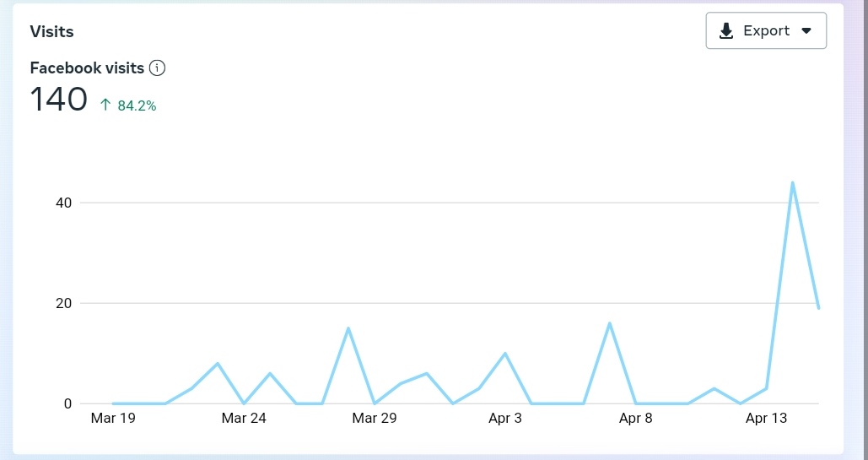
Task: Click the Apr 8 x-axis label
Action: pos(635,418)
